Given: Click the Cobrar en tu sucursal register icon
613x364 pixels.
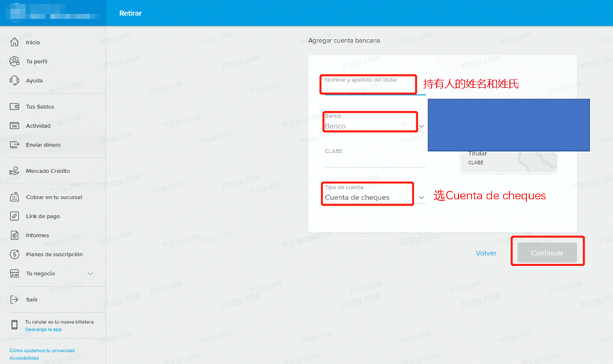Looking at the screenshot, I should [14, 197].
